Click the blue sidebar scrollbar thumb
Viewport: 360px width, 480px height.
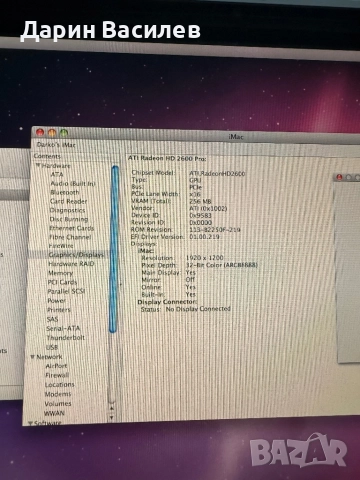(114, 249)
